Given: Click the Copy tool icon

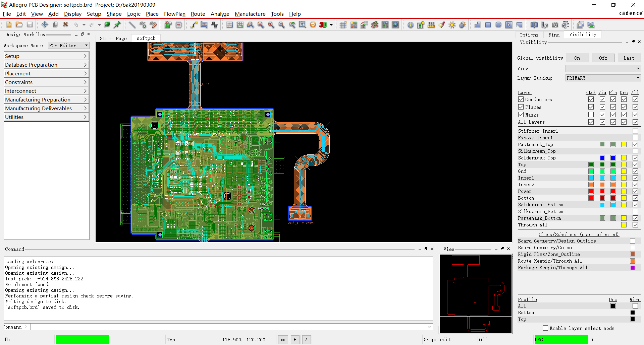Looking at the screenshot, I should tap(55, 24).
